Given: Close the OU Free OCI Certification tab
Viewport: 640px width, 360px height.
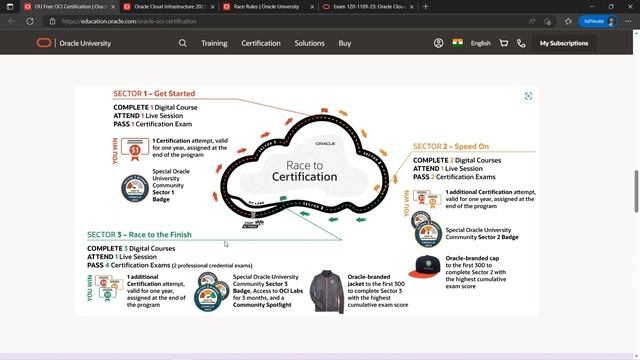Looking at the screenshot, I should [113, 7].
